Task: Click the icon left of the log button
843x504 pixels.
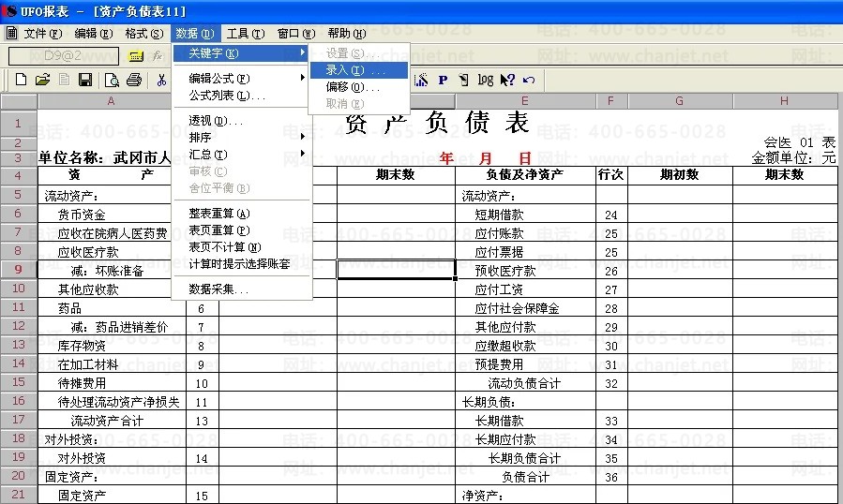Action: (463, 80)
